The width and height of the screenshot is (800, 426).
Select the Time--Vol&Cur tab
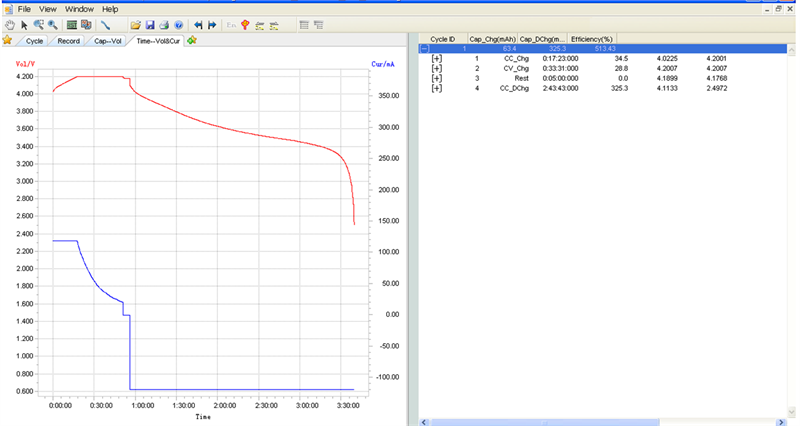click(158, 41)
